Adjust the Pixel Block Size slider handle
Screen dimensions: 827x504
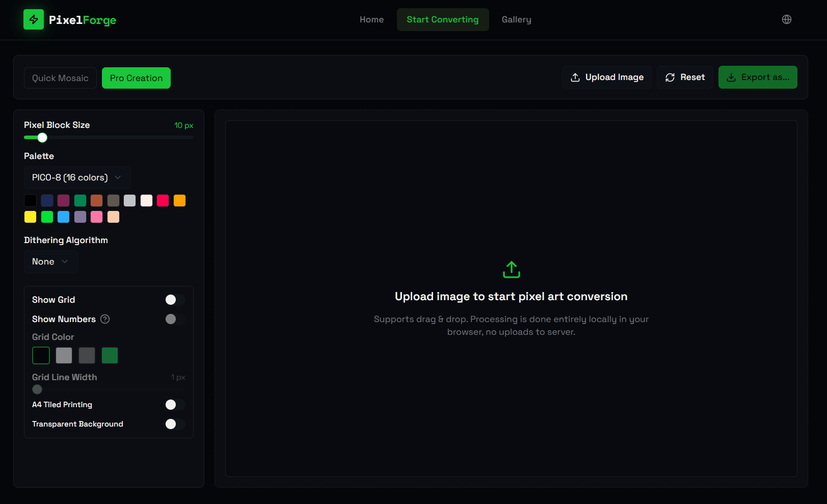(x=42, y=138)
